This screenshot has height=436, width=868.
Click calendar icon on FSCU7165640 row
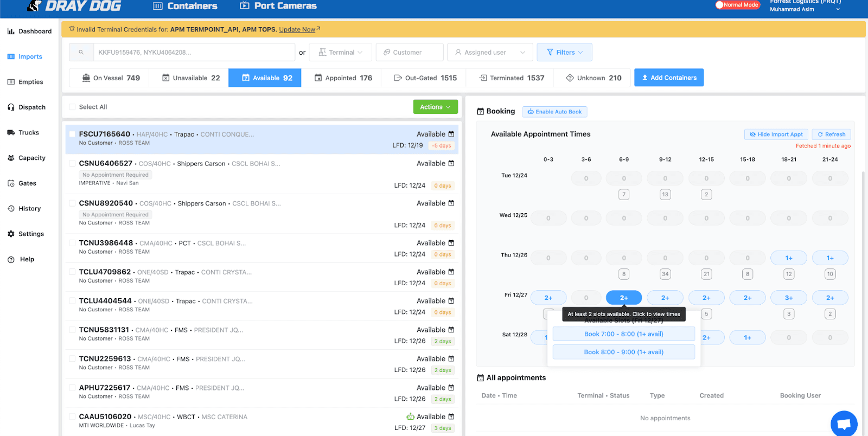pos(451,134)
